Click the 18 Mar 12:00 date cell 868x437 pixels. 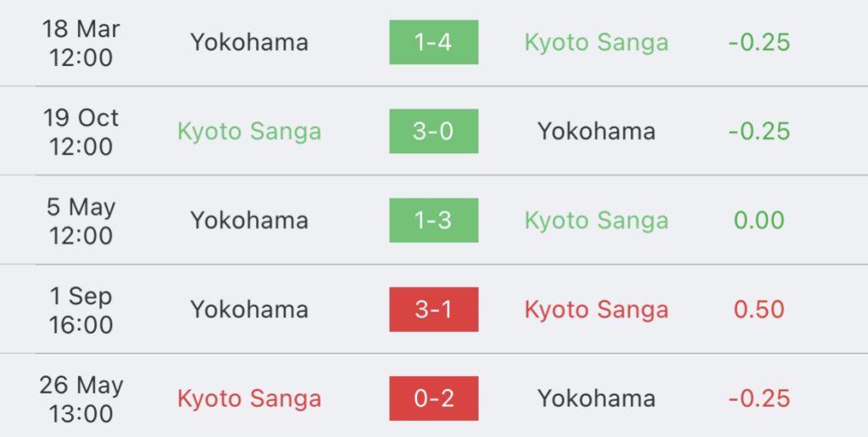click(81, 42)
